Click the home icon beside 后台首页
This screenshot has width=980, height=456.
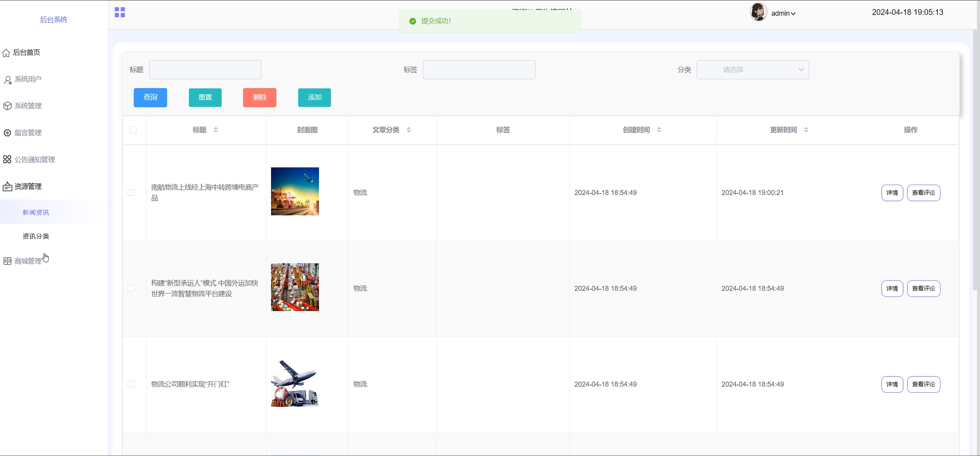click(6, 52)
